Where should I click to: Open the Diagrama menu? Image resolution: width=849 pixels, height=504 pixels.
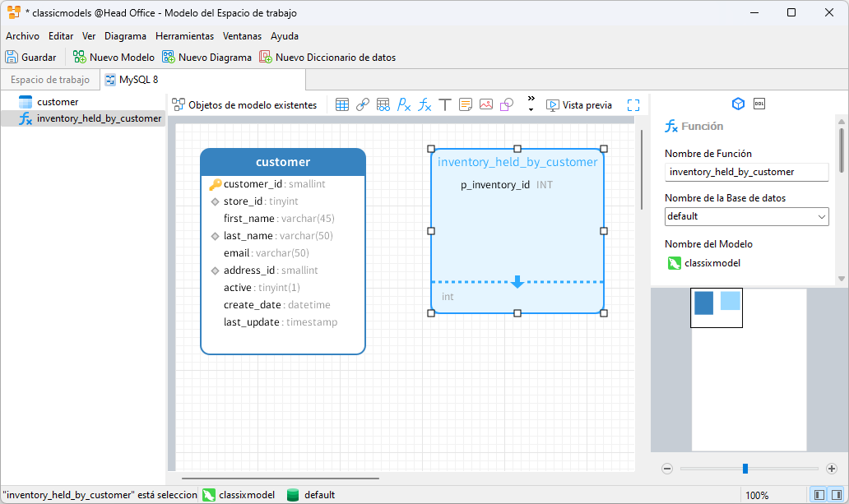[125, 36]
